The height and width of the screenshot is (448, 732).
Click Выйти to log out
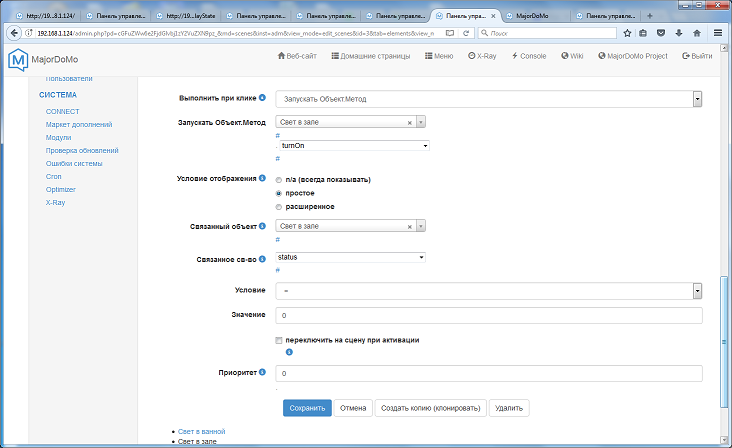[697, 56]
